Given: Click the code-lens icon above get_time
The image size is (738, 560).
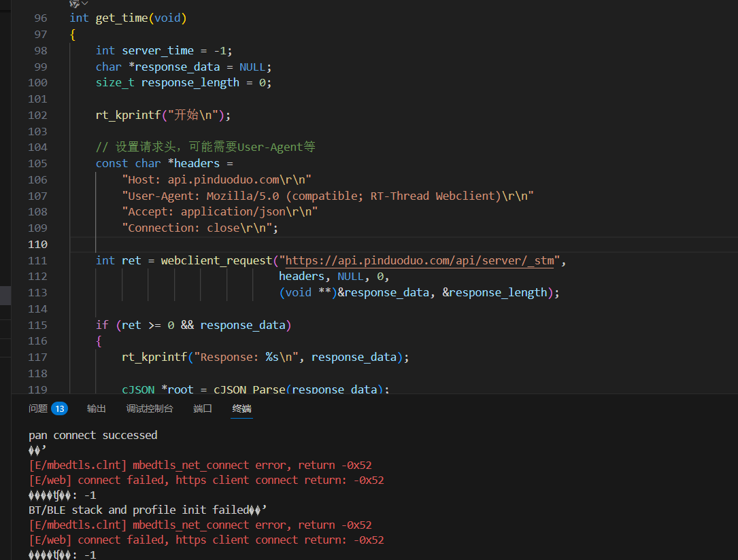Looking at the screenshot, I should pyautogui.click(x=74, y=3).
